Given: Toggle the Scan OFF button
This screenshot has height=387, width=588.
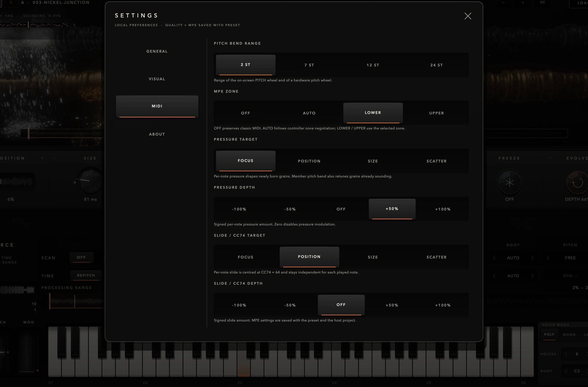Looking at the screenshot, I should click(81, 257).
